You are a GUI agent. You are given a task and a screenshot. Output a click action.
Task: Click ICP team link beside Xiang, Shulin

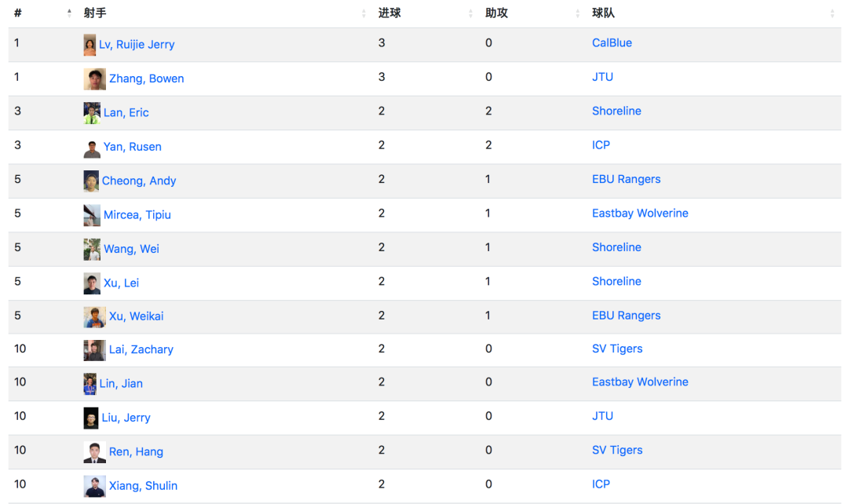[x=601, y=484]
